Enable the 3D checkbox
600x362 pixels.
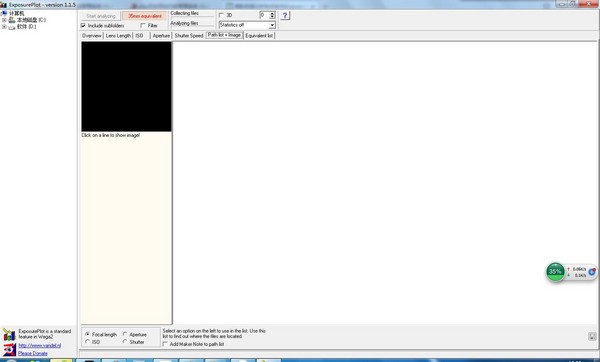(221, 15)
